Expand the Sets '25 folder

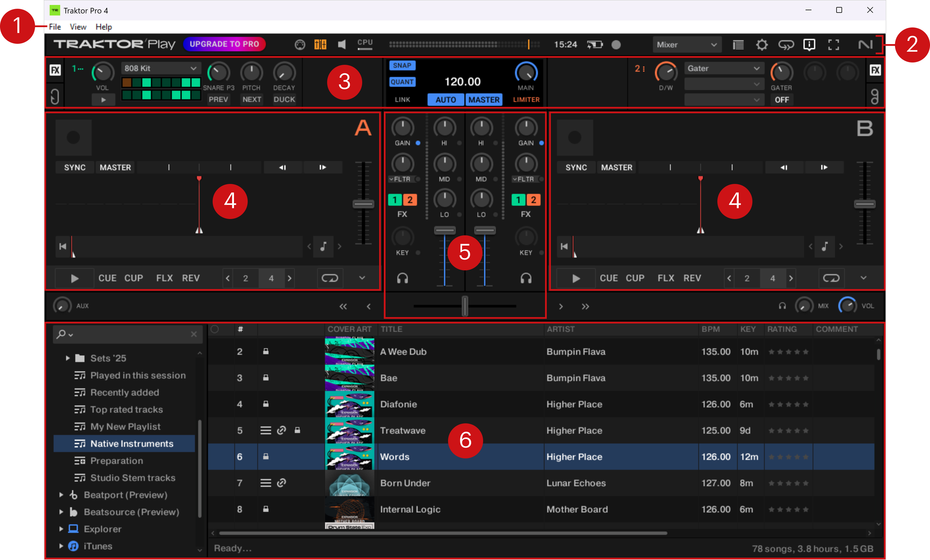pyautogui.click(x=67, y=358)
